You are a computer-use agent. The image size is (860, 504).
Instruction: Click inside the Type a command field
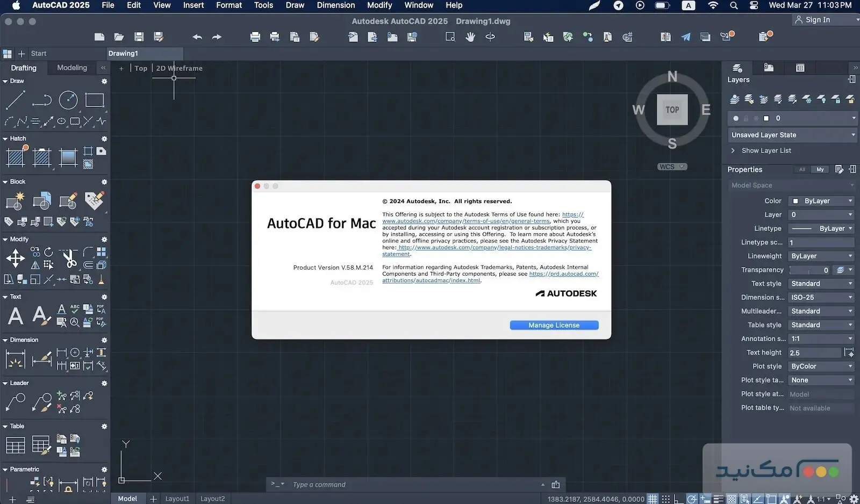[376, 484]
